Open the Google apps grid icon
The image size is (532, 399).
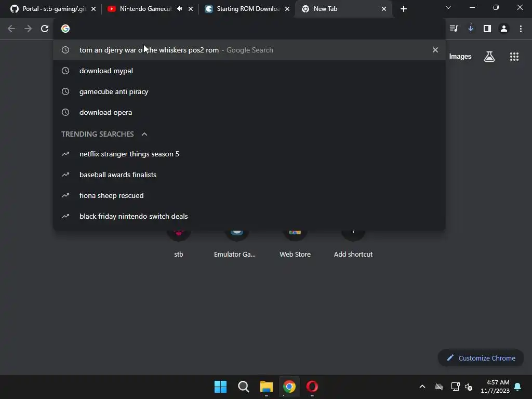(x=514, y=57)
